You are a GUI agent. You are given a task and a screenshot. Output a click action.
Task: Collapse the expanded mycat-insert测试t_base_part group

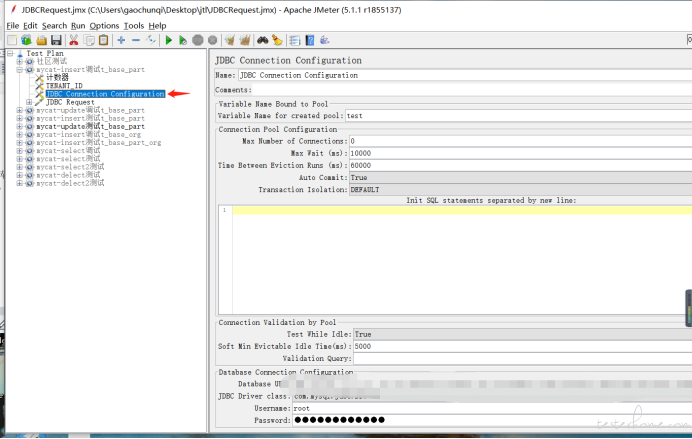point(19,70)
